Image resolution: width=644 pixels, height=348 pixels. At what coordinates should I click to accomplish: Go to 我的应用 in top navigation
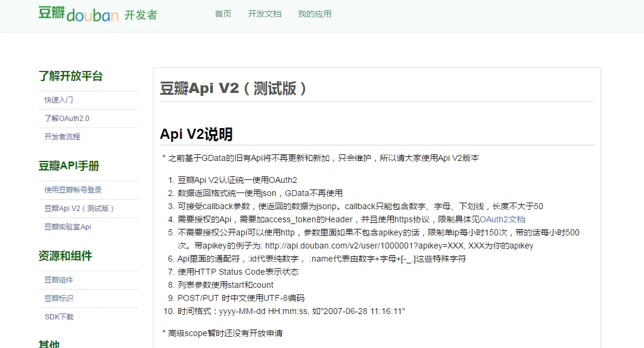point(315,14)
